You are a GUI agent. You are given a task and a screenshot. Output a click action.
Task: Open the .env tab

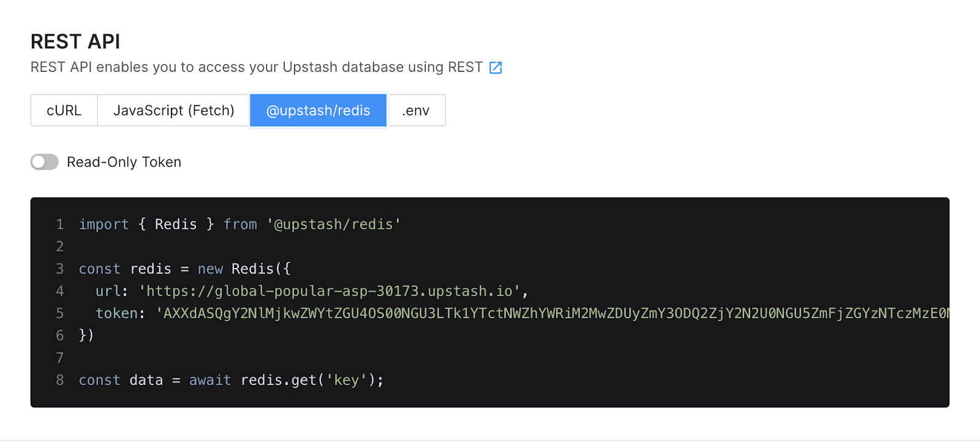click(416, 110)
